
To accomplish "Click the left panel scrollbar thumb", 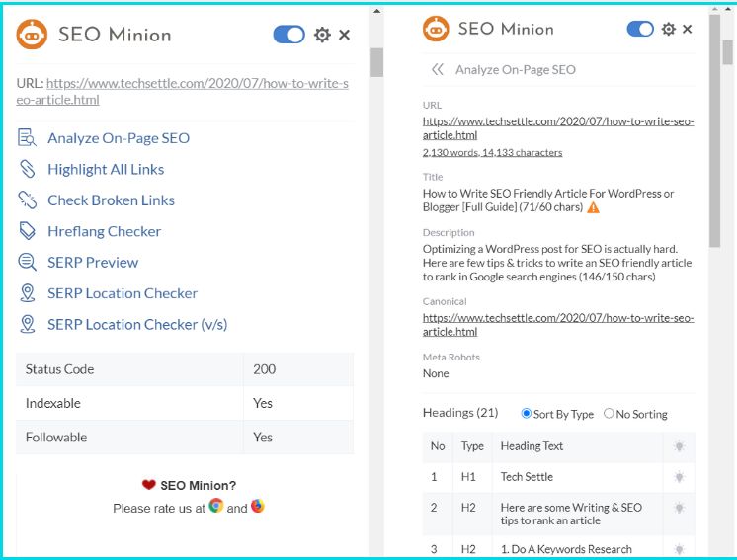I will (376, 62).
